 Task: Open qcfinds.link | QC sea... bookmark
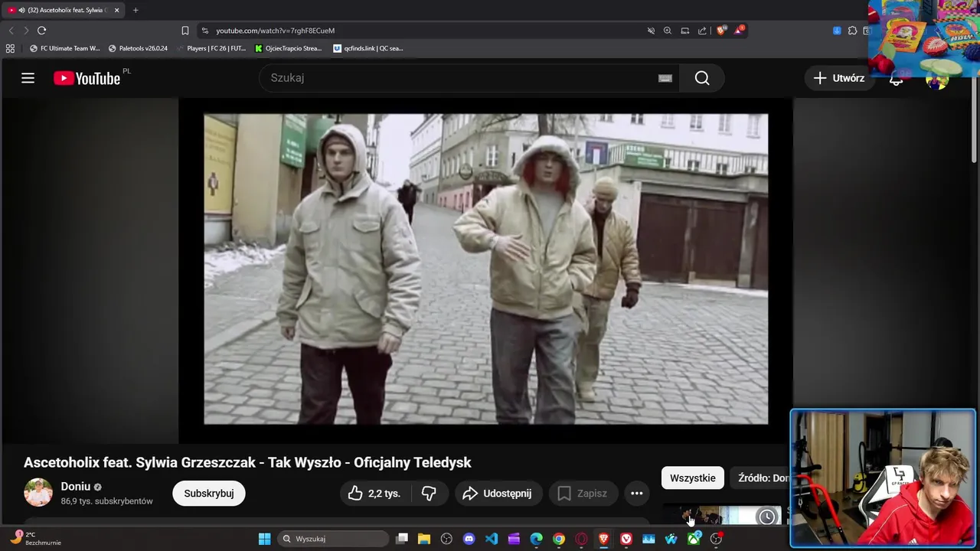click(x=368, y=48)
